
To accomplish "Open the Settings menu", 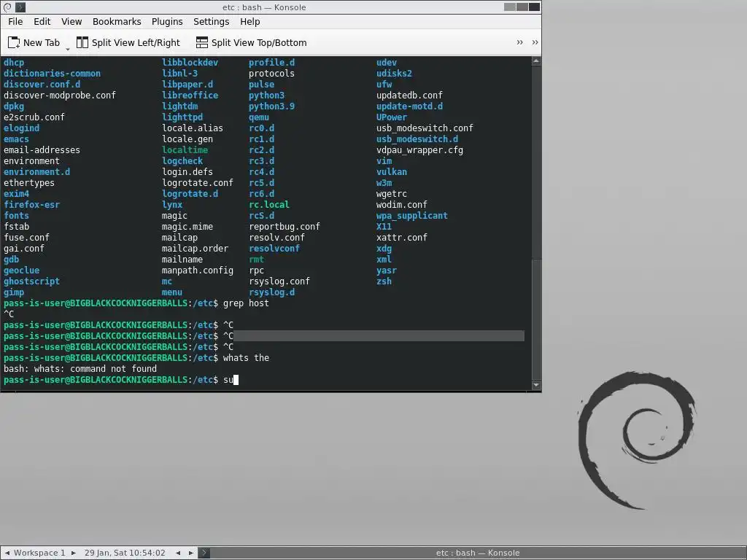I will pos(211,21).
